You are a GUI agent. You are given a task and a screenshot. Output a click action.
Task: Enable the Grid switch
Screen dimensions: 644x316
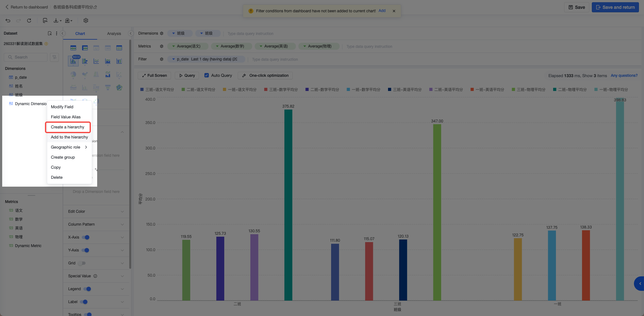82,263
